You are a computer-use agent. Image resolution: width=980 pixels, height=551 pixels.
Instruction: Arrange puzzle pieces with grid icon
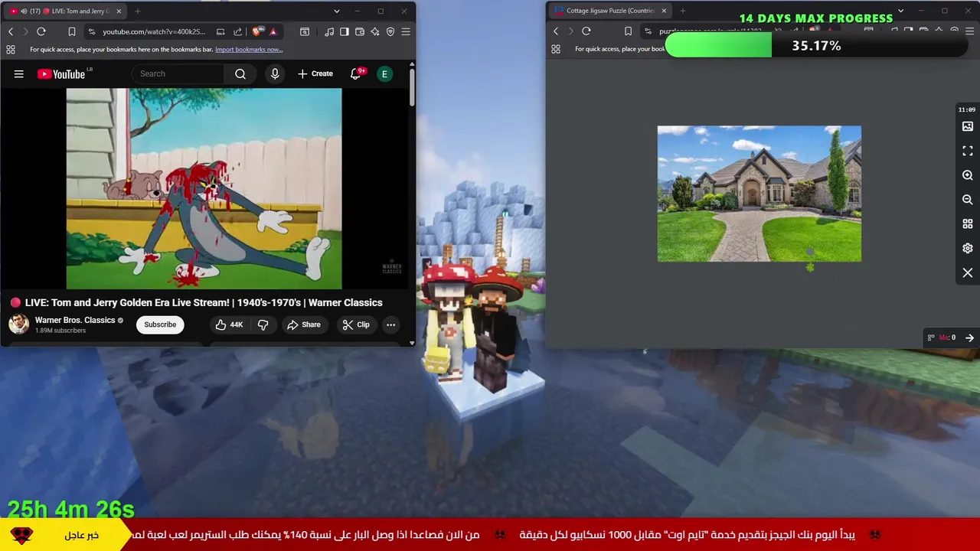coord(968,224)
